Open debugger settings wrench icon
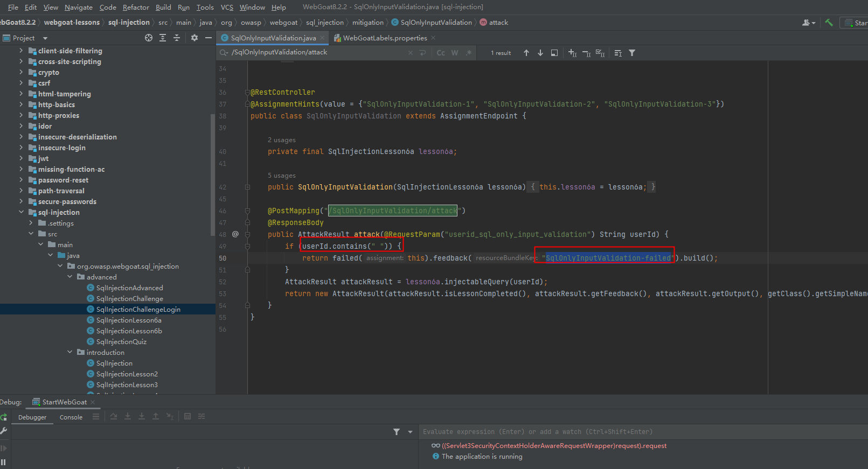This screenshot has height=469, width=868. click(4, 431)
